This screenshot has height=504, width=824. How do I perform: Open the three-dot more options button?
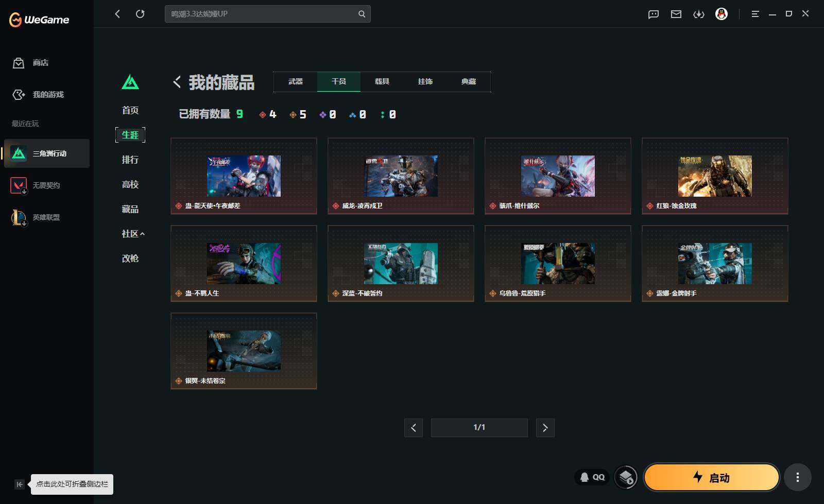click(x=798, y=477)
